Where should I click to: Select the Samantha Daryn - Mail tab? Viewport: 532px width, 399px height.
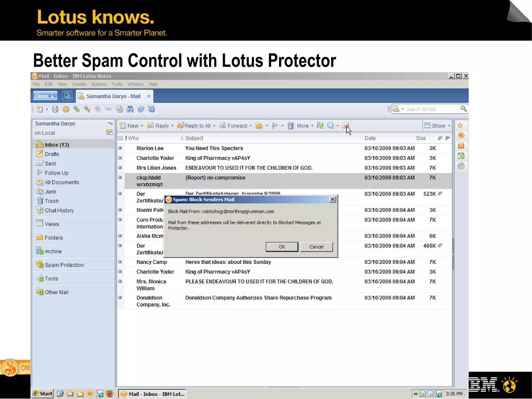pyautogui.click(x=114, y=96)
